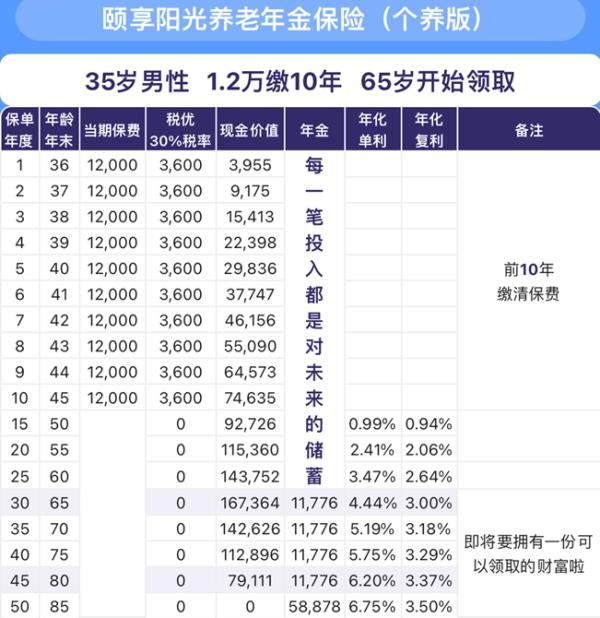Select the 现金价值 column header
The width and height of the screenshot is (600, 618).
(x=250, y=130)
